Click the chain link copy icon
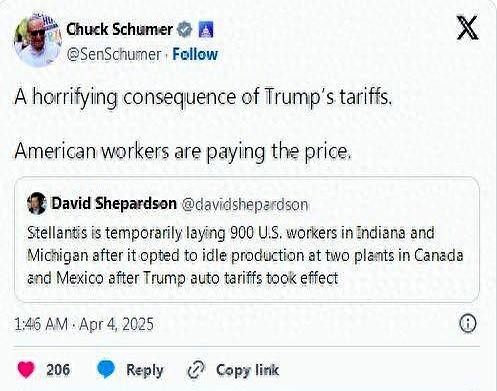Image resolution: width=497 pixels, height=391 pixels. click(196, 370)
